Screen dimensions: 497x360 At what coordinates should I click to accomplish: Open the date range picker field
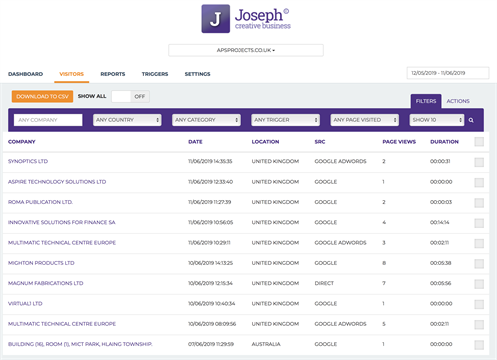[448, 73]
